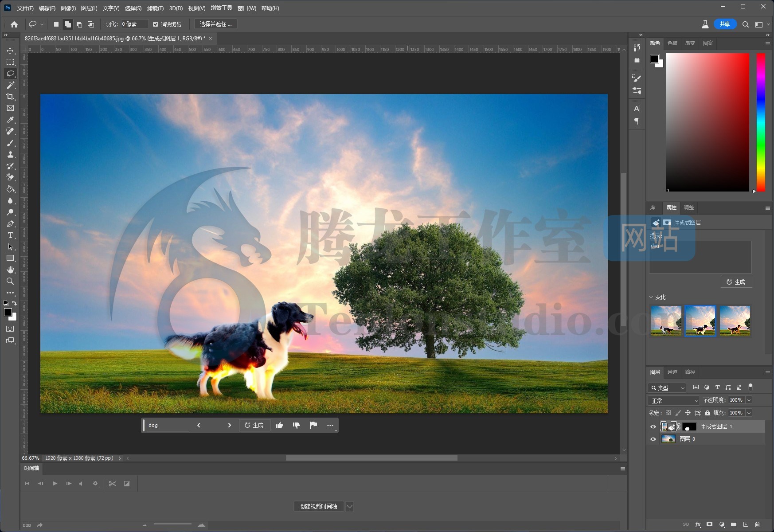The width and height of the screenshot is (774, 532).
Task: Click thumbs down on generated result
Action: pos(296,425)
